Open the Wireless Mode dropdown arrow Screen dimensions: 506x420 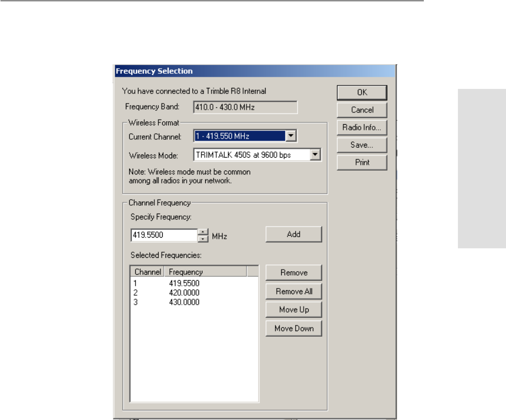click(315, 155)
